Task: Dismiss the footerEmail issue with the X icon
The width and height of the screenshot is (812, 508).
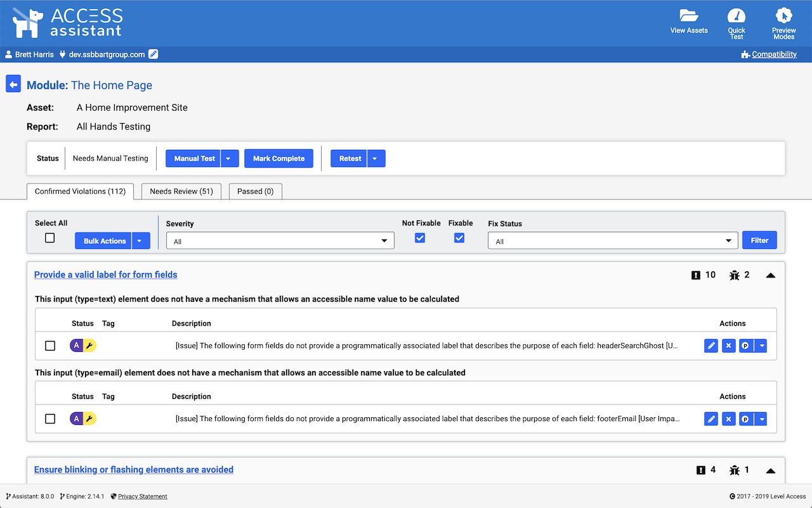Action: (728, 418)
